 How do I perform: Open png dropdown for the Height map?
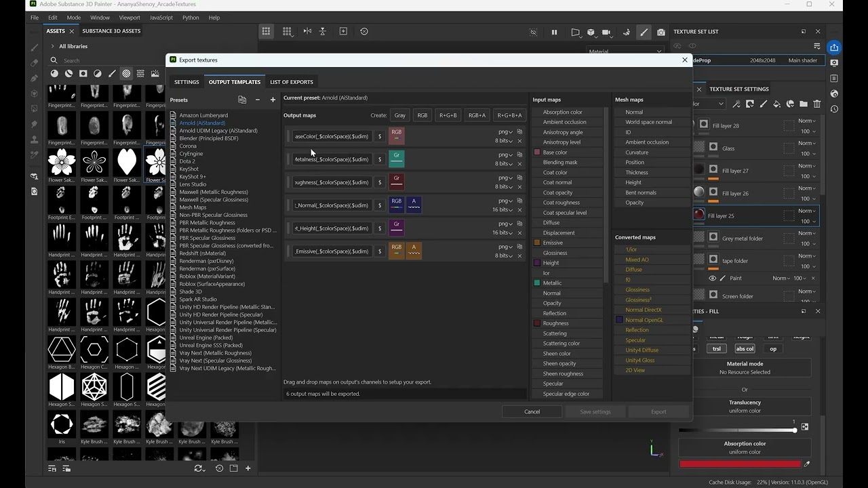point(505,224)
